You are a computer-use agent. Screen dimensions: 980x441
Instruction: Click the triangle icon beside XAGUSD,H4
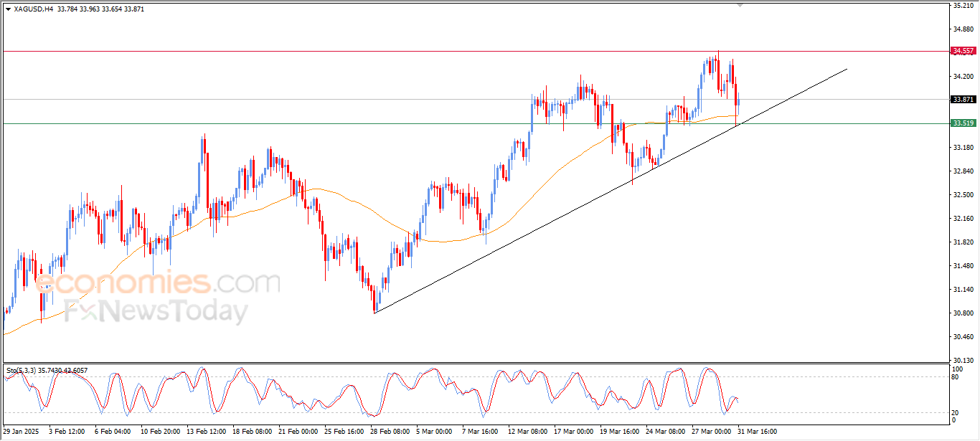(8, 9)
